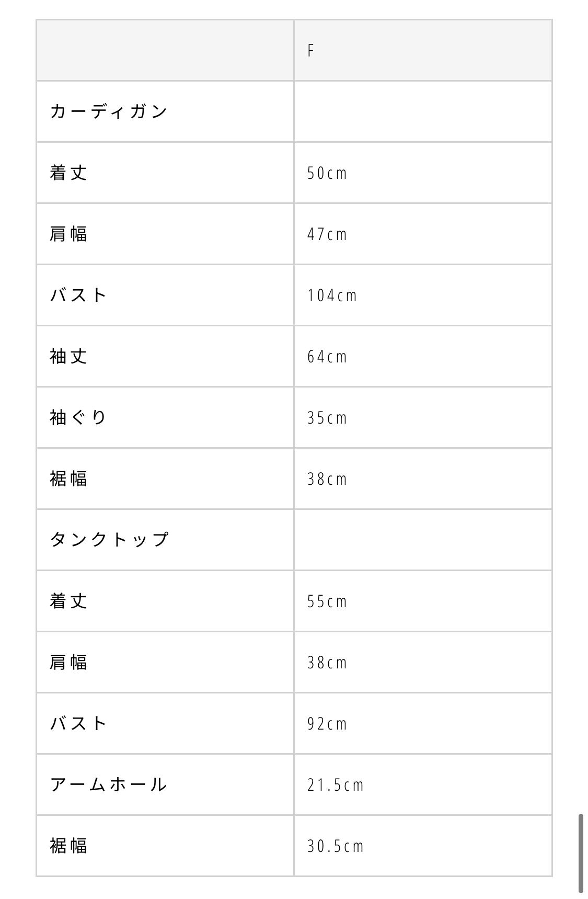588x899 pixels.
Task: Click the 30.5cm hem width value
Action: [336, 846]
